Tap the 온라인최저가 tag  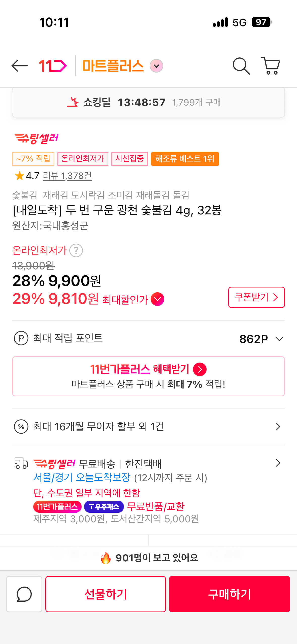[x=83, y=159]
